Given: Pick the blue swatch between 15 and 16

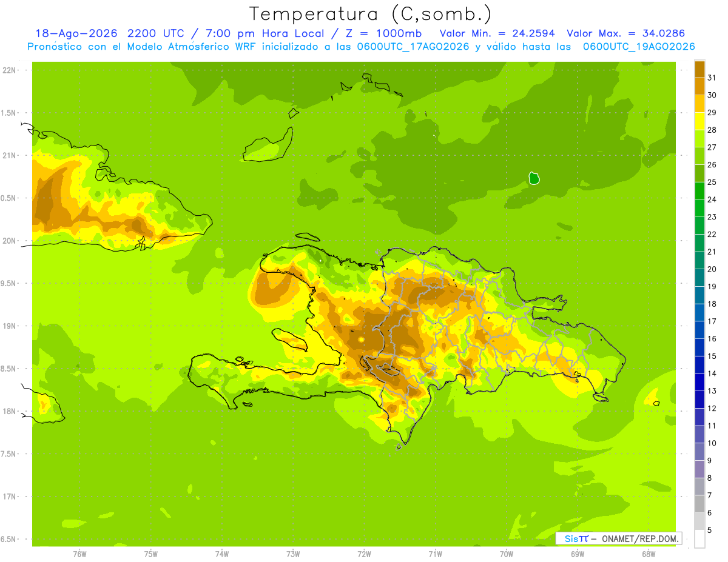Looking at the screenshot, I should 699,347.
